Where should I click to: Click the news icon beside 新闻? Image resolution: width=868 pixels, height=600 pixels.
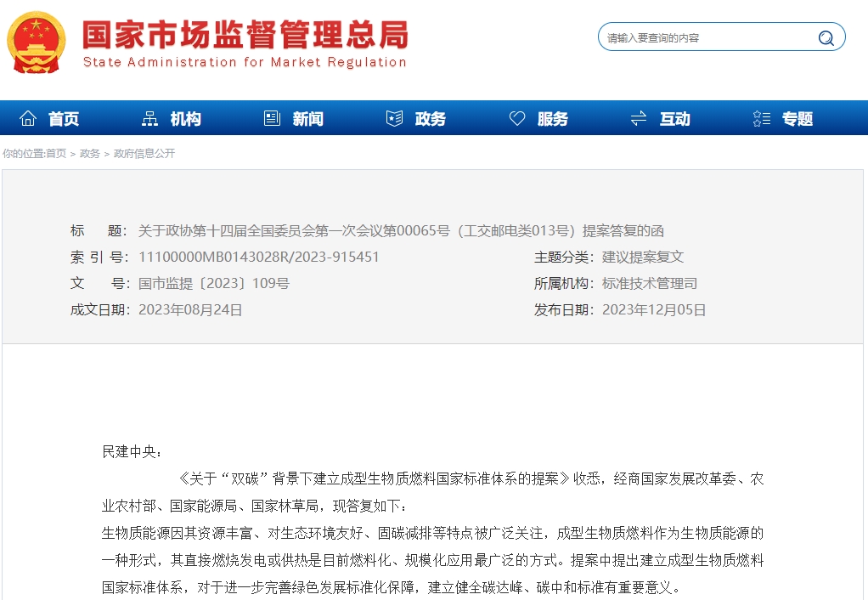[272, 119]
